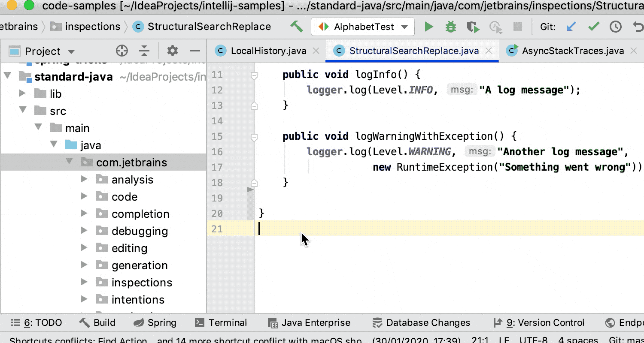Collapse the com.jetbrains package arrow
Viewport: 644px width, 343px height.
tap(69, 162)
